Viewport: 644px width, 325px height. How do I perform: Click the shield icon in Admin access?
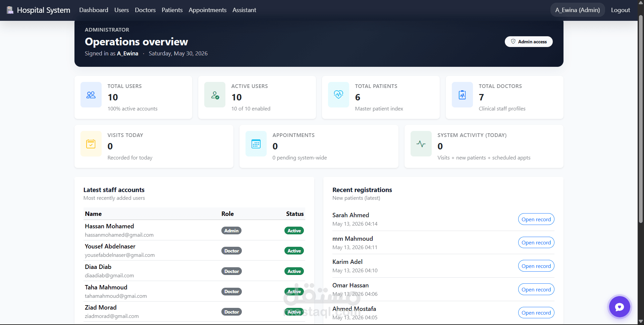tap(513, 42)
